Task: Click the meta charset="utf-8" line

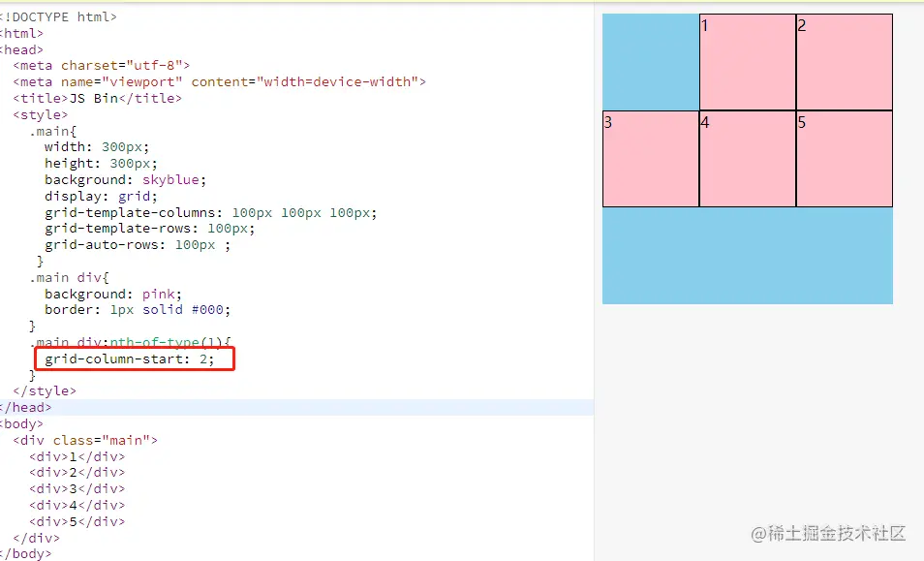Action: (102, 66)
